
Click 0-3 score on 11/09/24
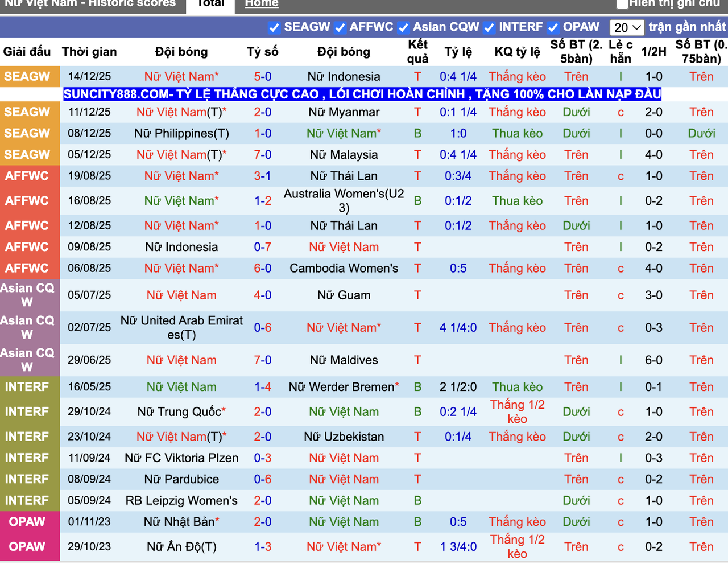(x=263, y=458)
